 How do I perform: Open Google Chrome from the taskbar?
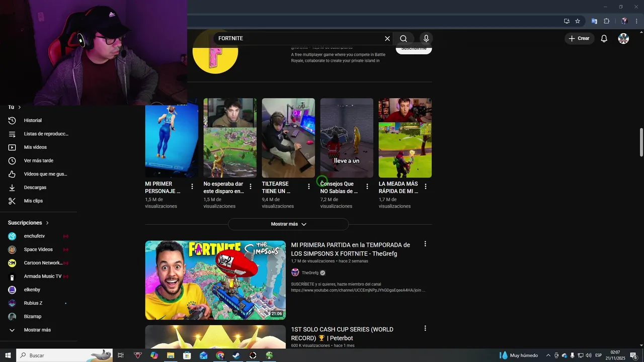(x=220, y=355)
